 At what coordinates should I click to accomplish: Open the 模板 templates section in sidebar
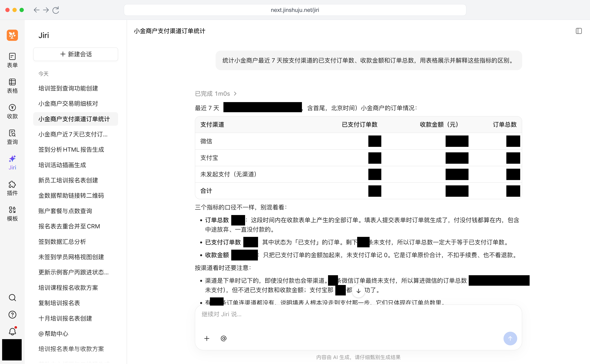(12, 214)
